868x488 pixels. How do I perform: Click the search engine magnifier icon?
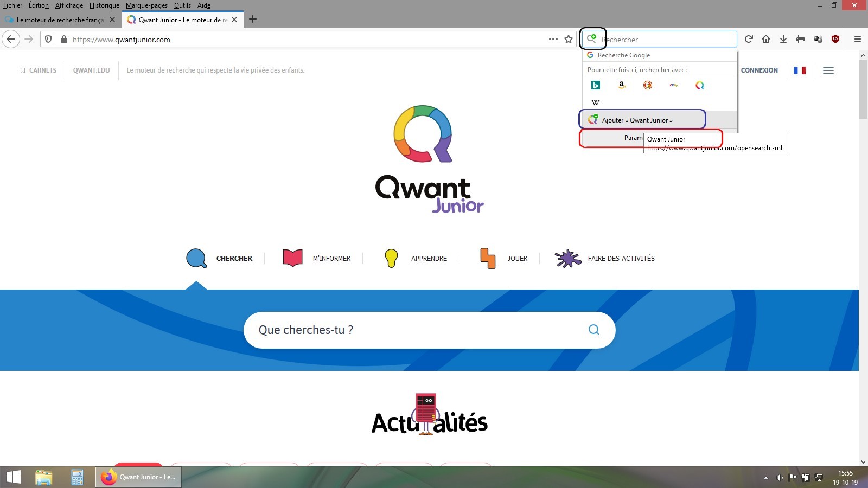coord(592,38)
